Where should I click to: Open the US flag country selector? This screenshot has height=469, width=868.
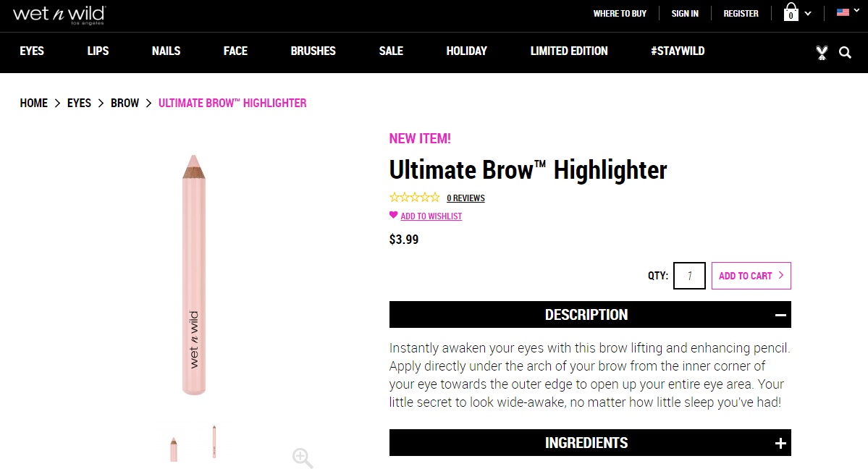843,13
